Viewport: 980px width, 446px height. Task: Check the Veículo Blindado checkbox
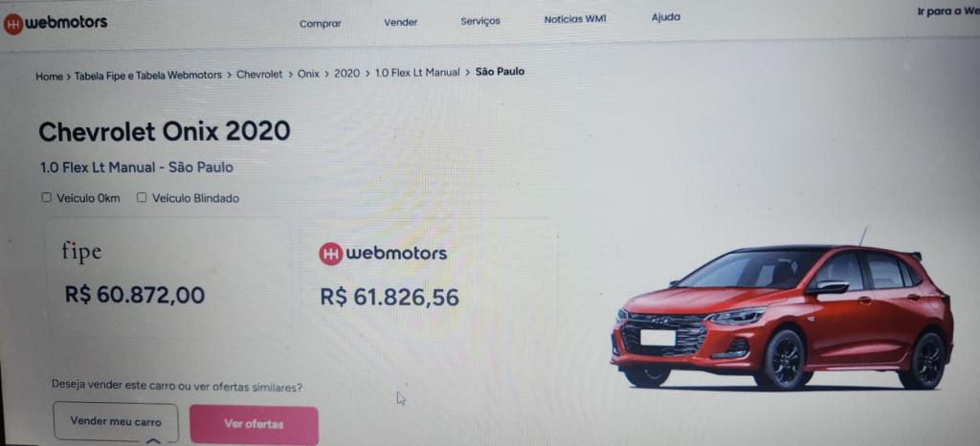coord(142,197)
